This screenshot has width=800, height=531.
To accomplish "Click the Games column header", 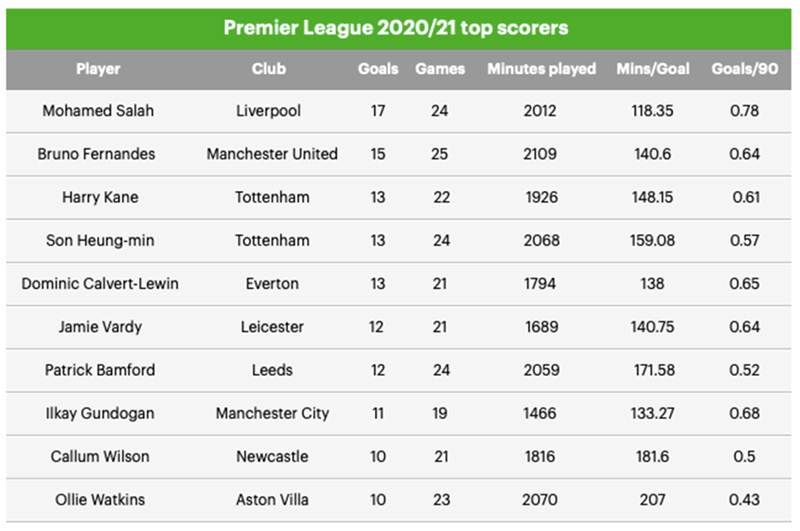I will pyautogui.click(x=440, y=69).
